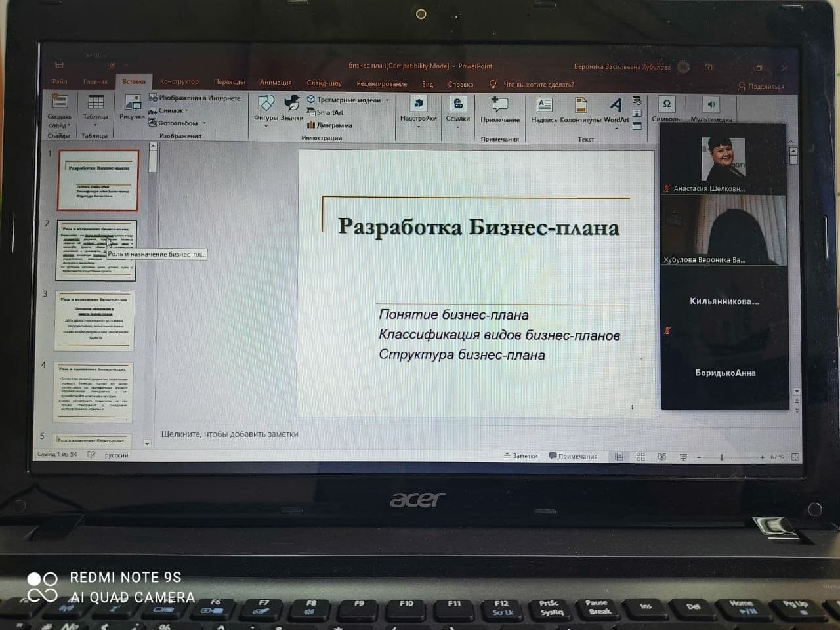Click 'Что вы хотите сделать?' search box
Viewport: 840px width, 630px height.
539,85
